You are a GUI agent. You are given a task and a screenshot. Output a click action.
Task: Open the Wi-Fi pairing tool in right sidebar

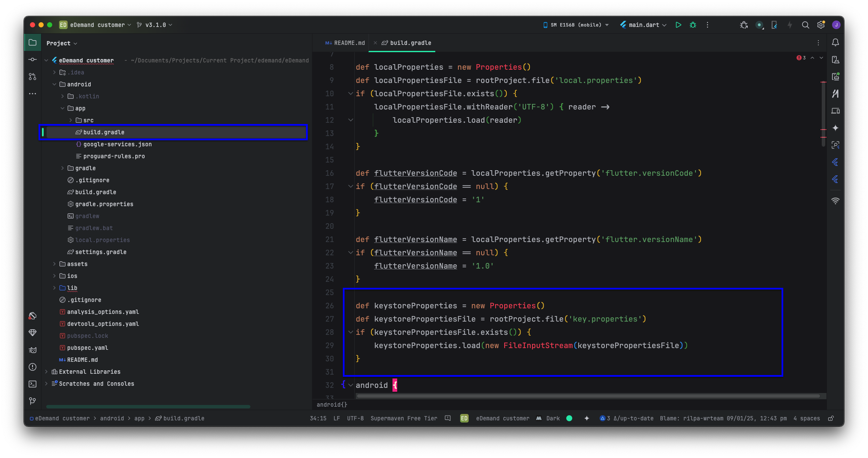(835, 201)
